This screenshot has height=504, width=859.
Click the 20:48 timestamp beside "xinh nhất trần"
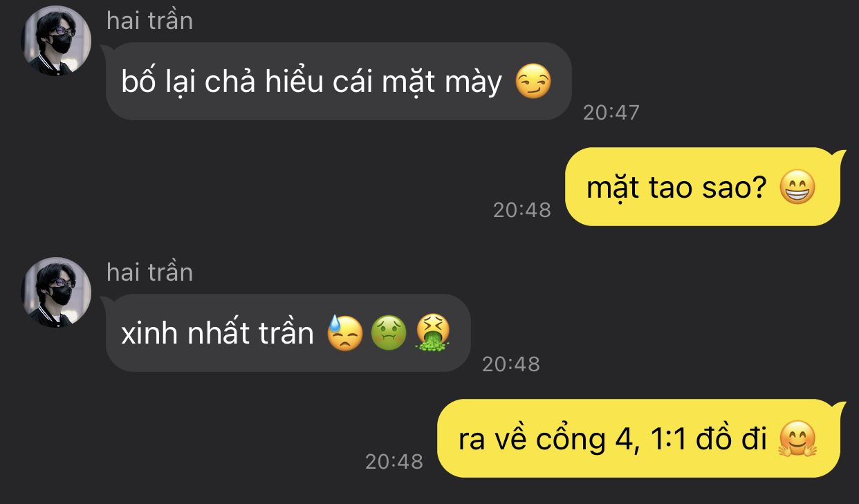[511, 364]
